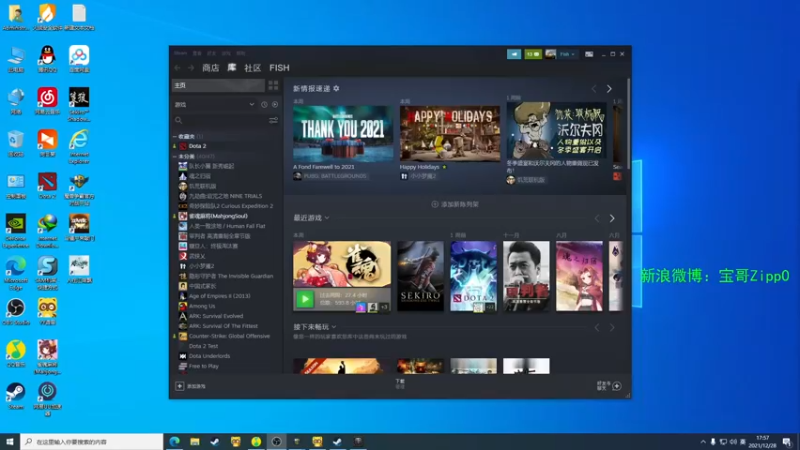This screenshot has width=800, height=450.
Task: Open What's New settings gear
Action: click(336, 88)
